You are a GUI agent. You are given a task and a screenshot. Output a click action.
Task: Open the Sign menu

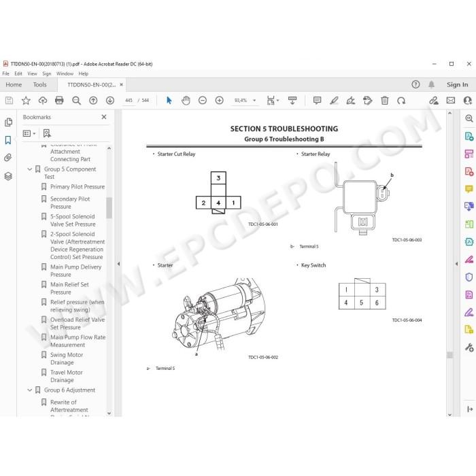click(x=46, y=73)
